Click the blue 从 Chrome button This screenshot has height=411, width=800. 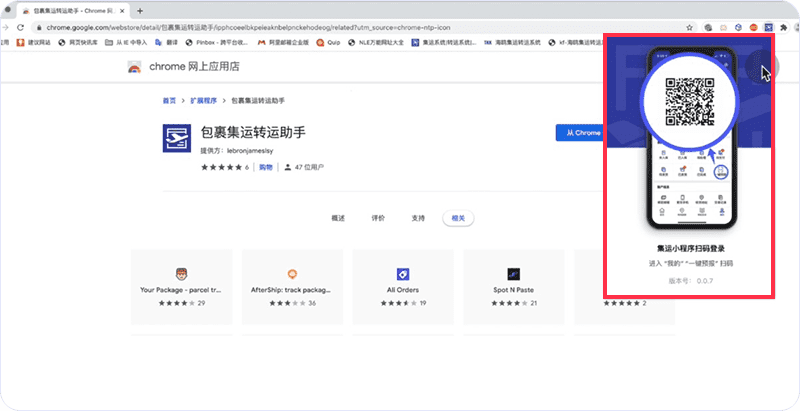click(579, 132)
